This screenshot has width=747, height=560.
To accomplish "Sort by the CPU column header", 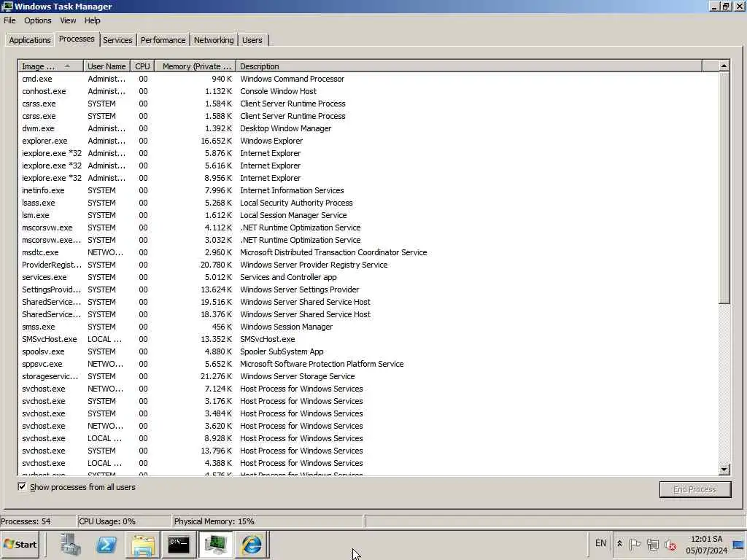I will click(142, 66).
